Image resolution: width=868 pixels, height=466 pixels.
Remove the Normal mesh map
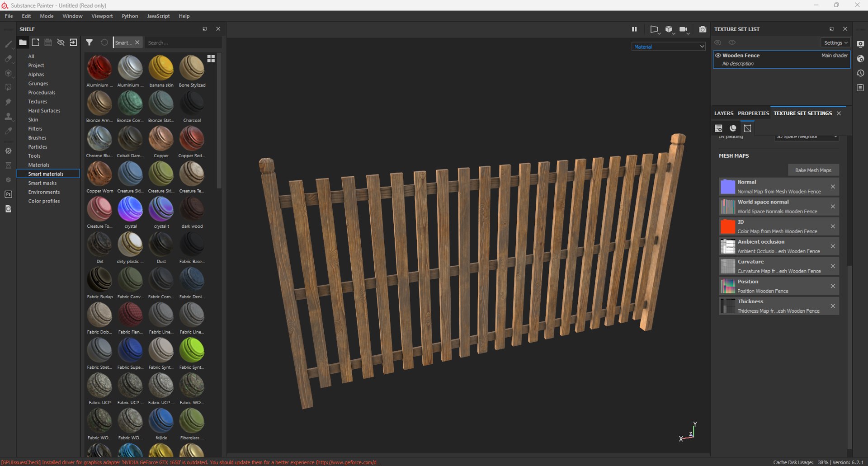pos(833,187)
